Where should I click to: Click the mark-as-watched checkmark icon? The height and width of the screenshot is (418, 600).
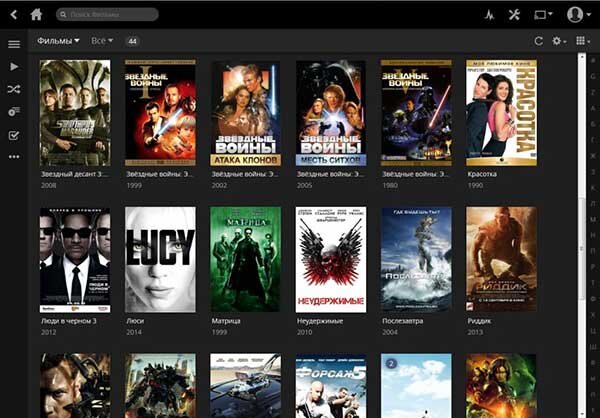[x=14, y=136]
